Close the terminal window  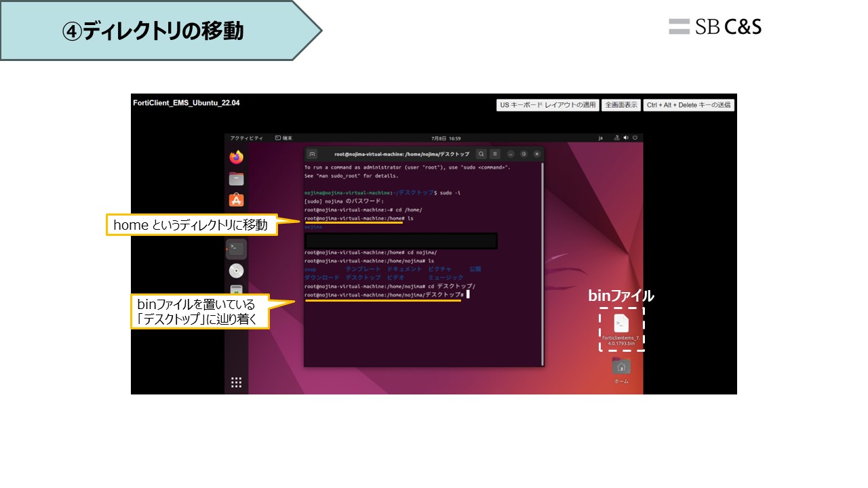tap(536, 154)
